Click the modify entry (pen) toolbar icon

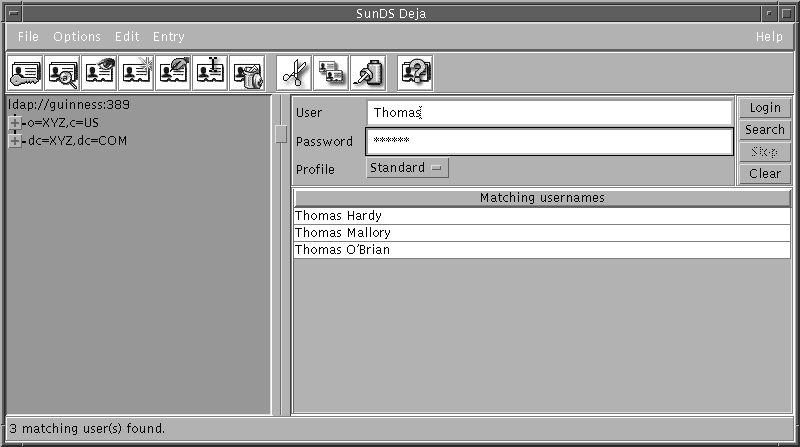(x=173, y=73)
